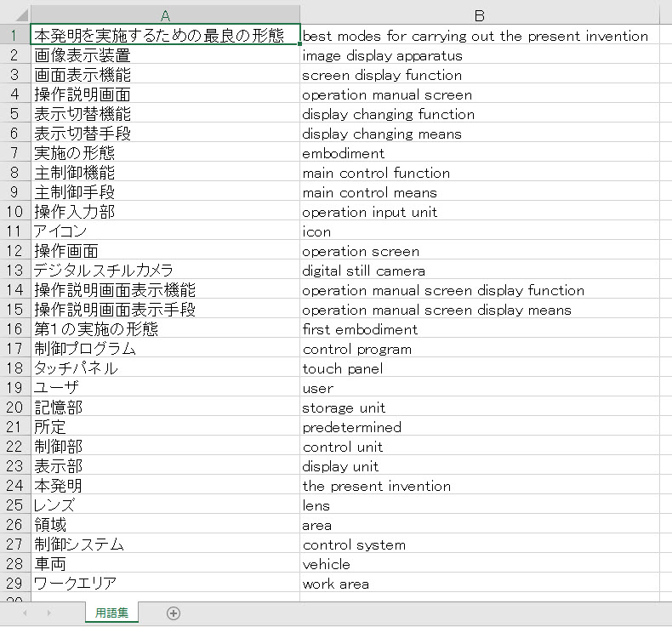Image resolution: width=672 pixels, height=627 pixels.
Task: Select column A header
Action: click(x=165, y=15)
